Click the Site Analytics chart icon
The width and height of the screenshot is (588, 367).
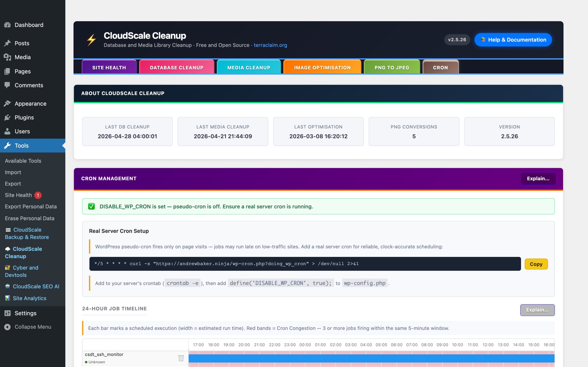point(8,298)
